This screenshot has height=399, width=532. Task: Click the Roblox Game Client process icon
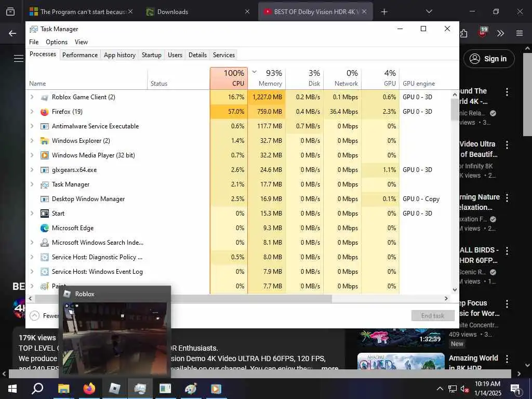click(45, 97)
